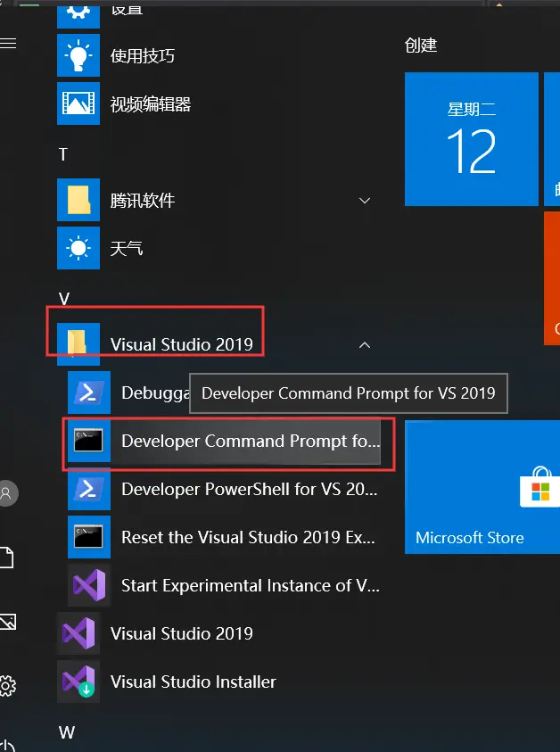560x752 pixels.
Task: Launch Developer PowerShell for VS 20... entry
Action: [x=224, y=489]
